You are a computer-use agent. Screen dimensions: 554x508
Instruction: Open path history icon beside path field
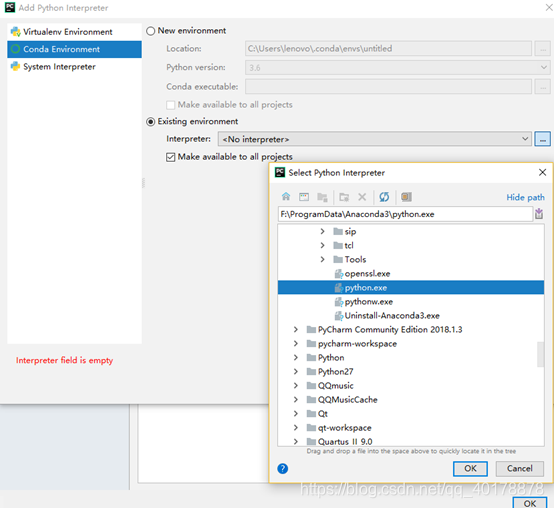coord(539,214)
